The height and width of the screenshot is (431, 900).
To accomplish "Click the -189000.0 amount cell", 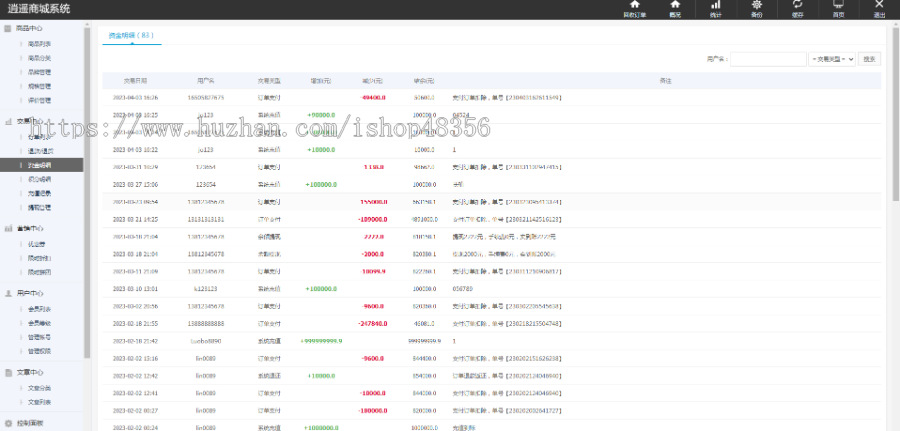I will [373, 219].
